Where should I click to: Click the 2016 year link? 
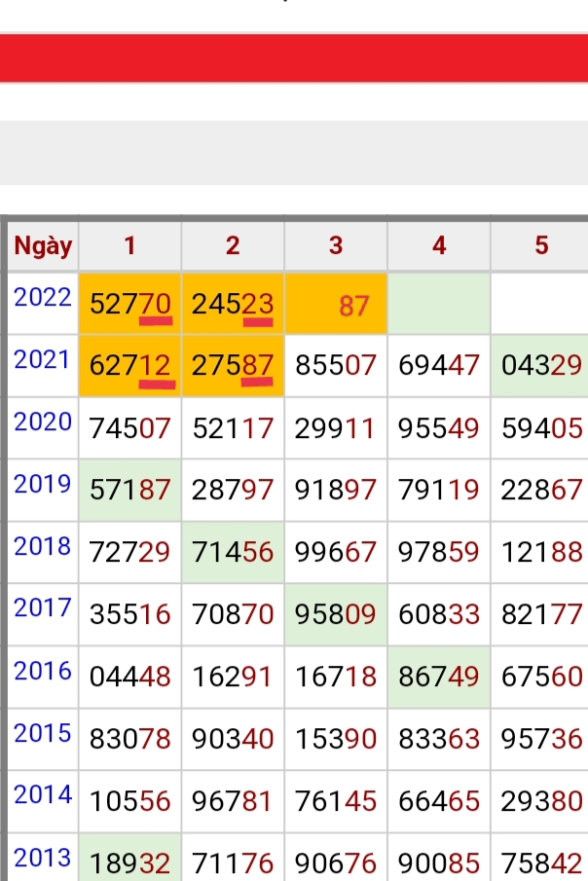pos(43,671)
